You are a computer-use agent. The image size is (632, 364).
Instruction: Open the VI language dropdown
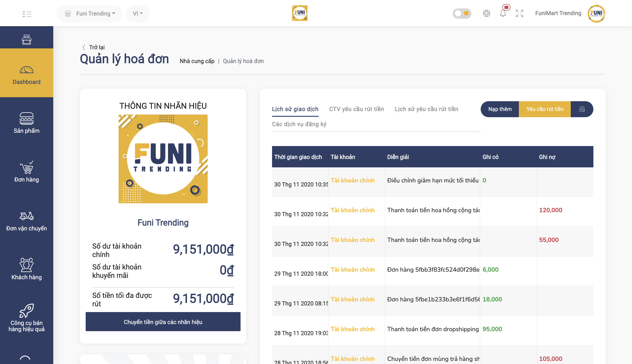click(138, 14)
